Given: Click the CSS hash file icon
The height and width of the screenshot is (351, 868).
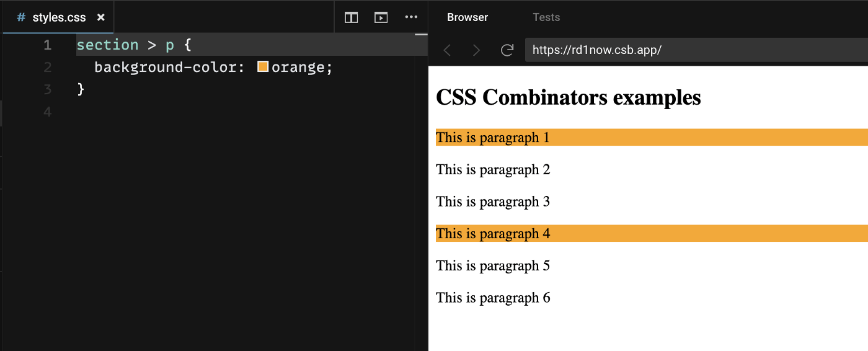Looking at the screenshot, I should click(22, 17).
